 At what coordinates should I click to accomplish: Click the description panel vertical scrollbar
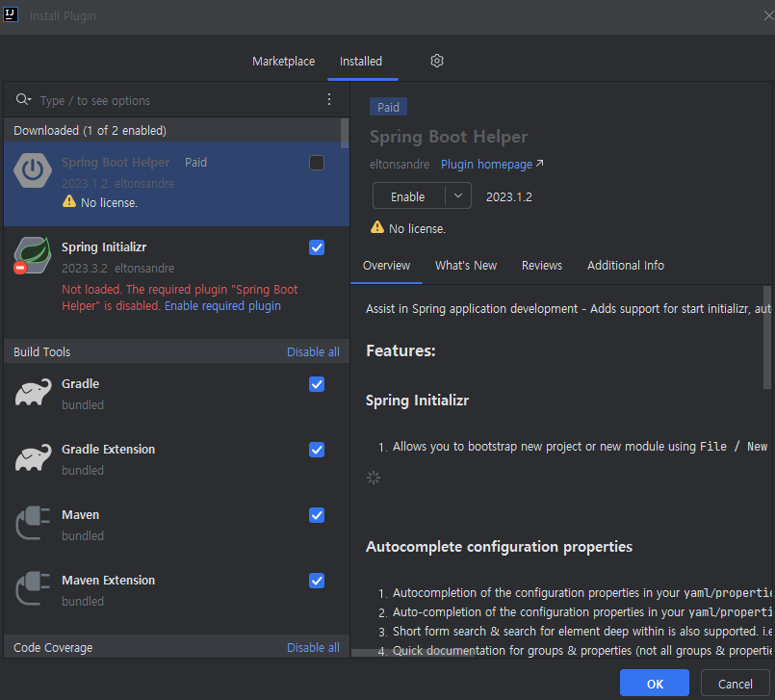coord(767,338)
